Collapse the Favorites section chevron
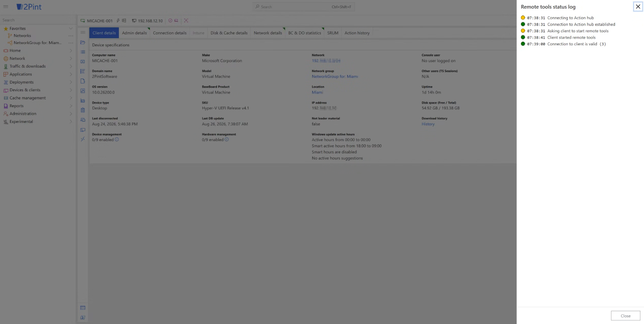The height and width of the screenshot is (324, 644). (71, 29)
